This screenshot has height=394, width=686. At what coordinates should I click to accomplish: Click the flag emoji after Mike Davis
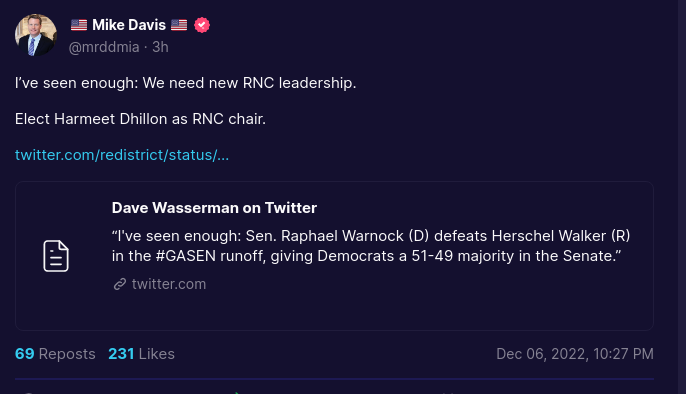[179, 25]
